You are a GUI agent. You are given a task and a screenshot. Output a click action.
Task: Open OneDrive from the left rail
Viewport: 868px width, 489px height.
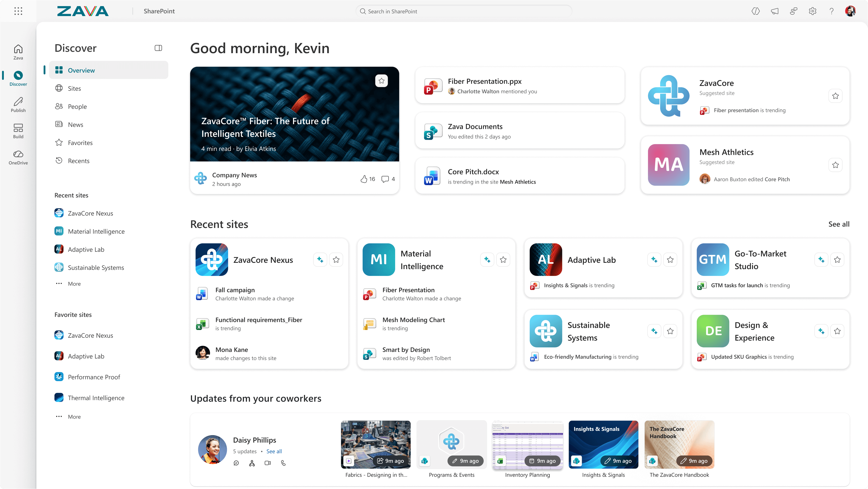click(18, 157)
